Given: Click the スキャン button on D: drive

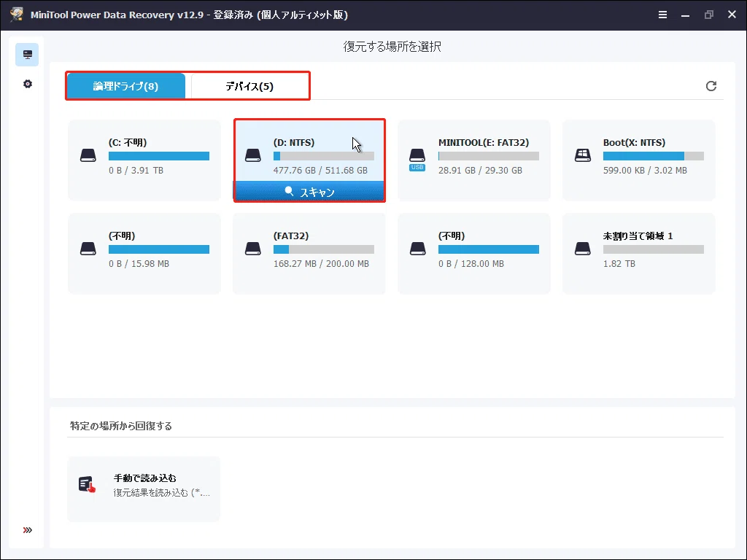Looking at the screenshot, I should click(x=309, y=192).
